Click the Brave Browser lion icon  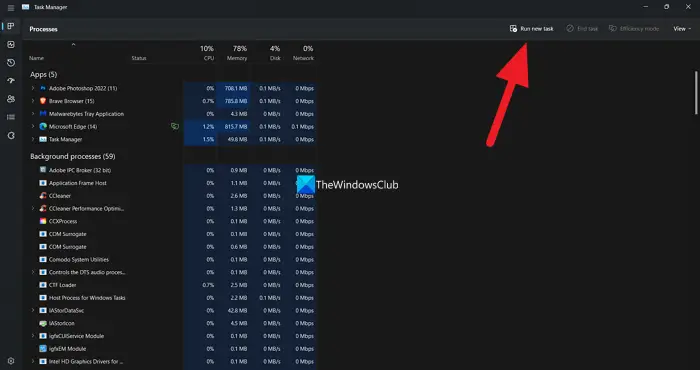point(43,101)
